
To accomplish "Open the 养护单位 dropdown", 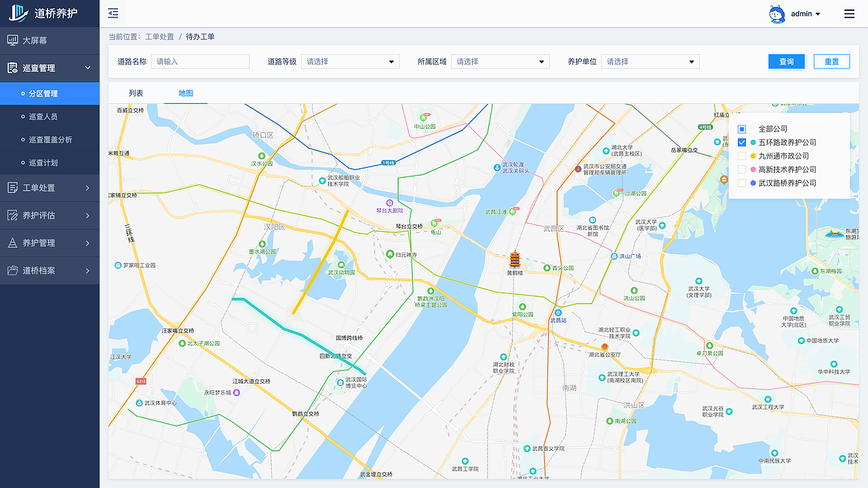I will [x=650, y=62].
